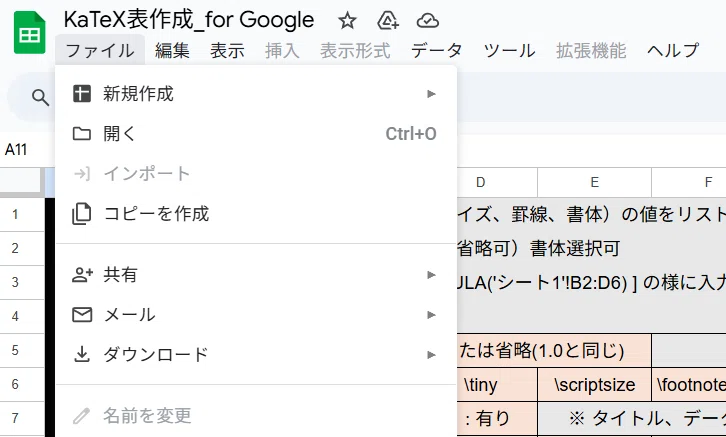Open the 編集 menu
Screen dimensions: 726x437
(172, 50)
